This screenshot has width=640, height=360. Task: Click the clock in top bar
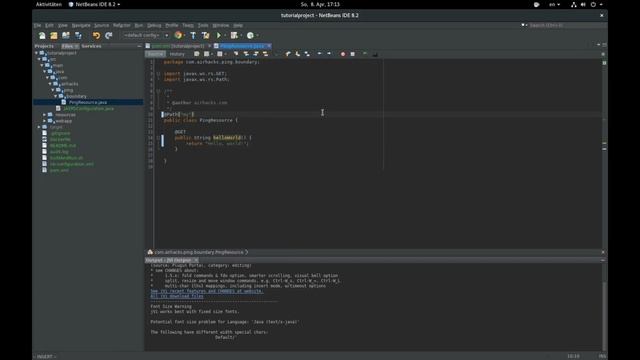pos(320,4)
